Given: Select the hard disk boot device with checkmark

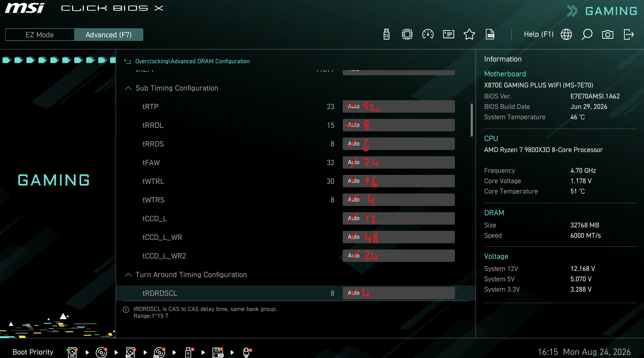Looking at the screenshot, I should (x=72, y=352).
